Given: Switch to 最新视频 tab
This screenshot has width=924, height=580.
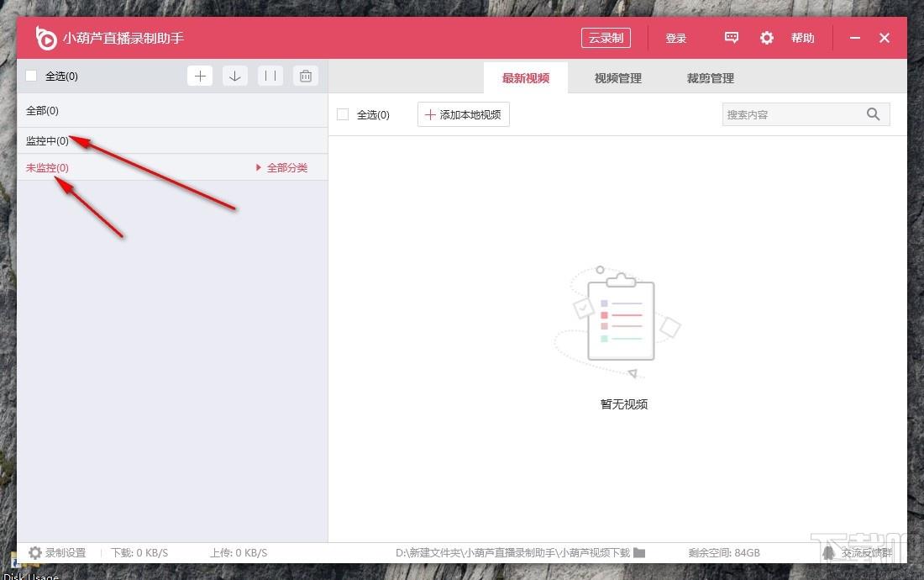Looking at the screenshot, I should (526, 78).
